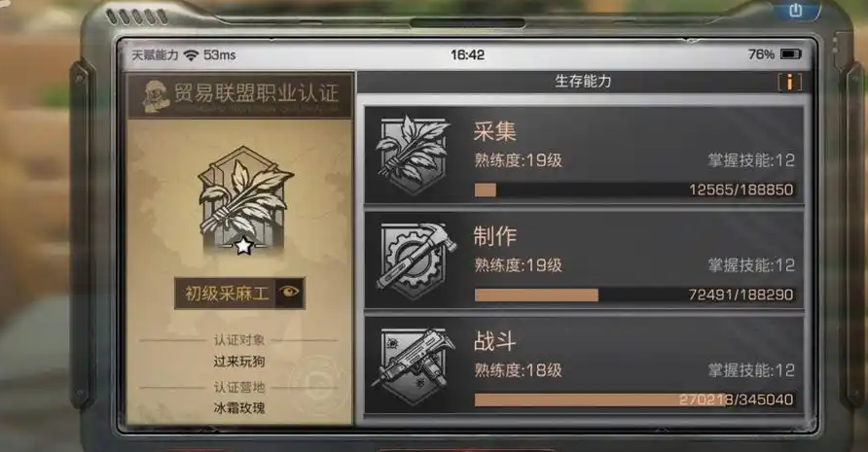Click the combat submachine gun icon
The width and height of the screenshot is (868, 452).
coord(413,365)
